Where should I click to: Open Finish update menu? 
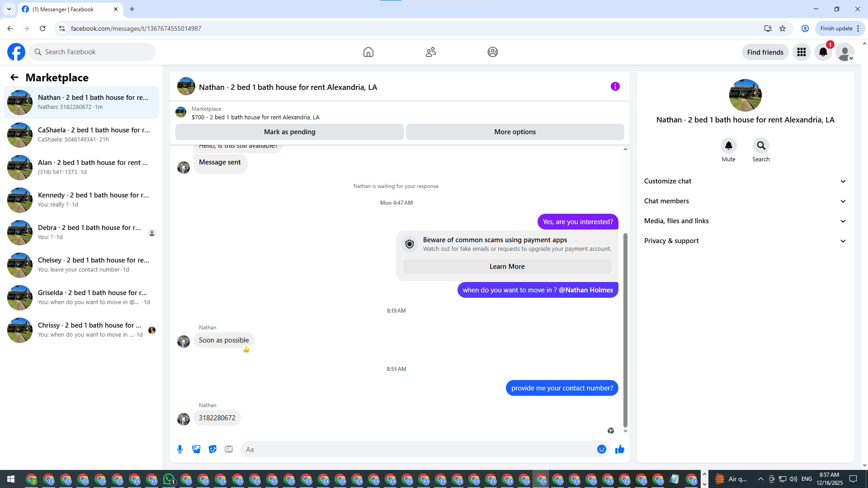click(x=840, y=28)
